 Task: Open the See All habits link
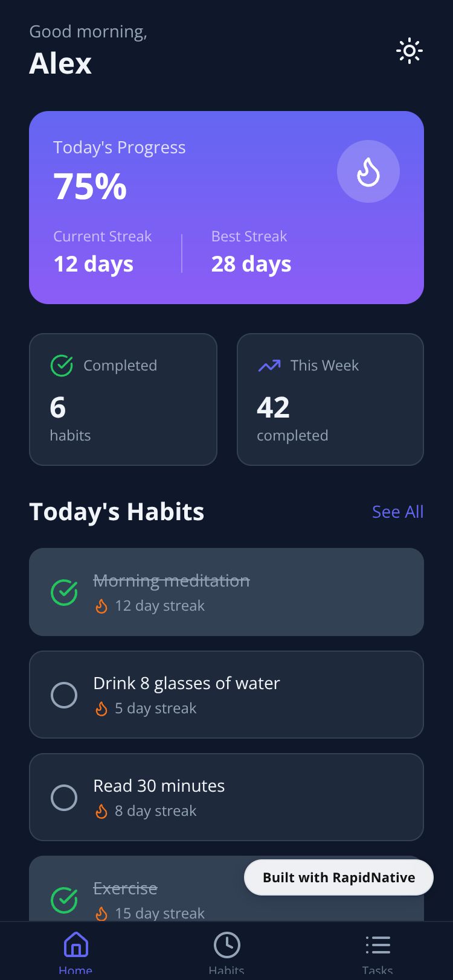pos(397,512)
